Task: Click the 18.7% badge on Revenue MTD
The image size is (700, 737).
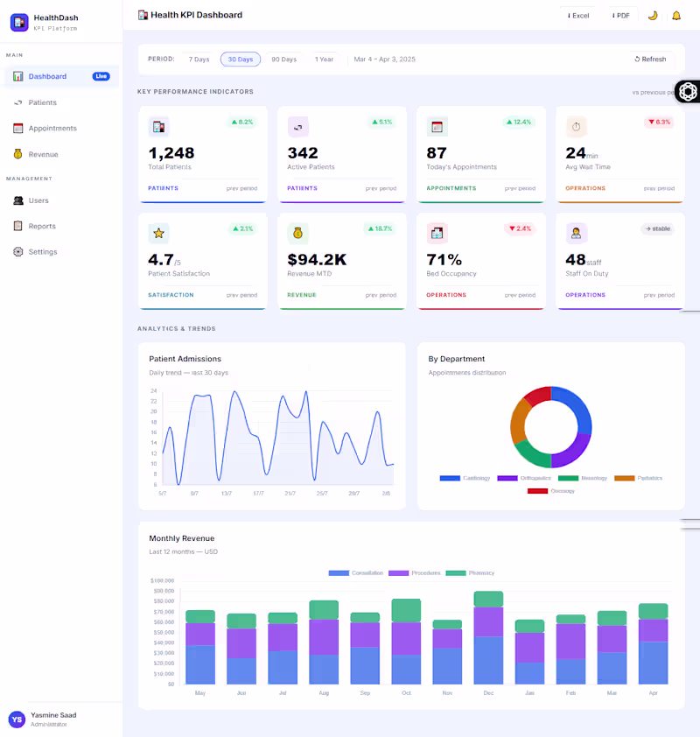Action: pyautogui.click(x=380, y=228)
